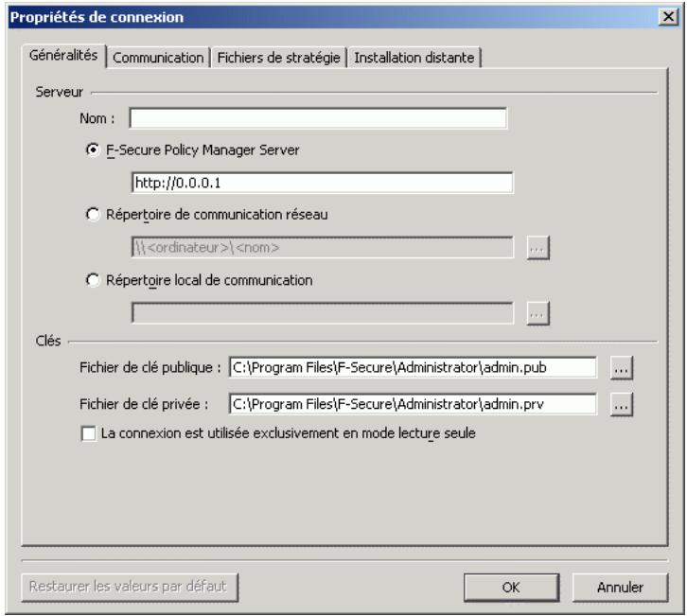This screenshot has width=687, height=616.
Task: Switch to the Généralités tab
Action: tap(63, 56)
